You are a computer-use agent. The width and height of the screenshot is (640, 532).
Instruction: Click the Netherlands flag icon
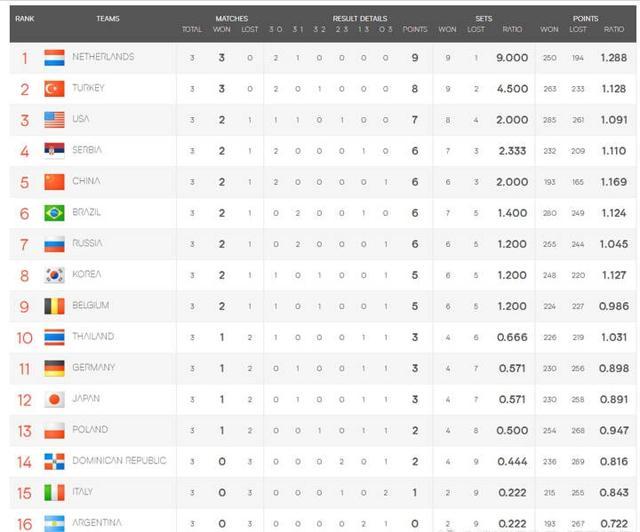coord(54,58)
